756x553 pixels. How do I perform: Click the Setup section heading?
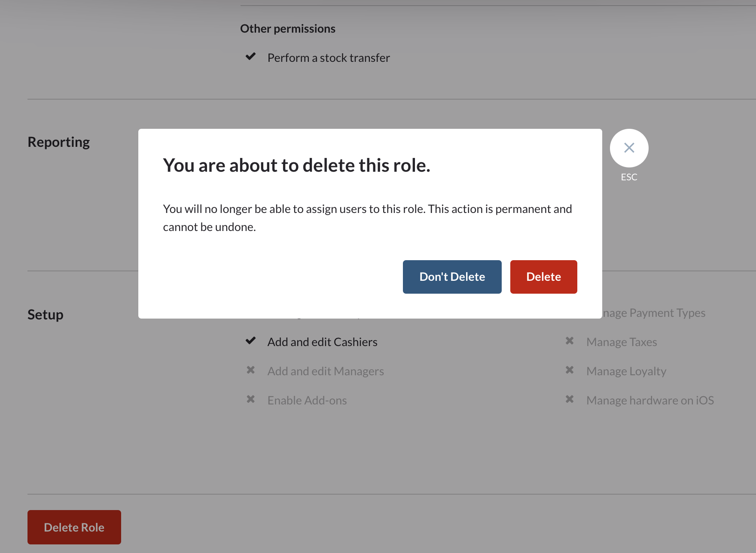[46, 314]
